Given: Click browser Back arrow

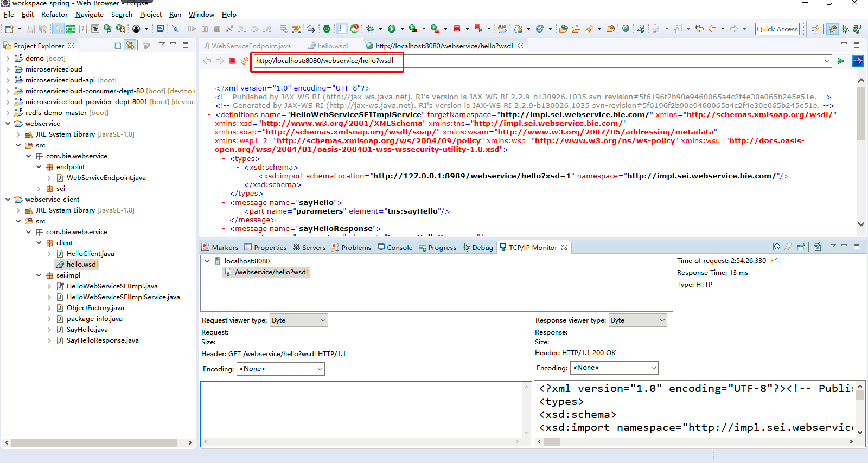Looking at the screenshot, I should pos(207,61).
